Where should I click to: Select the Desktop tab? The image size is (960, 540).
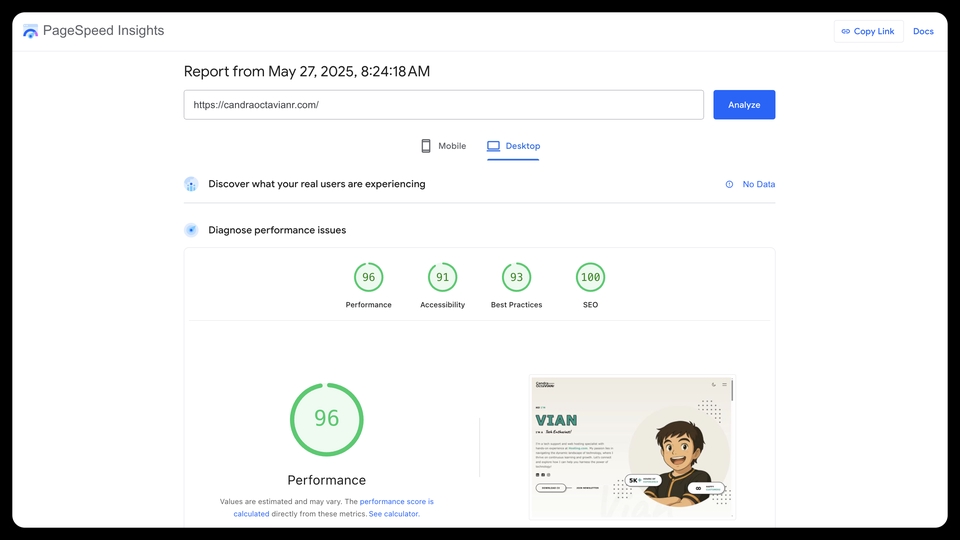[x=513, y=146]
